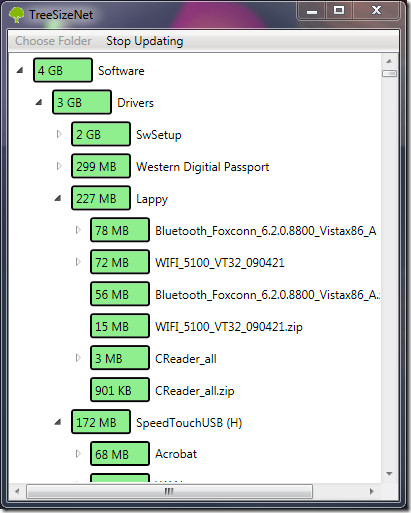This screenshot has height=513, width=411.
Task: Click horizontal scrollbar left arrow
Action: click(17, 491)
